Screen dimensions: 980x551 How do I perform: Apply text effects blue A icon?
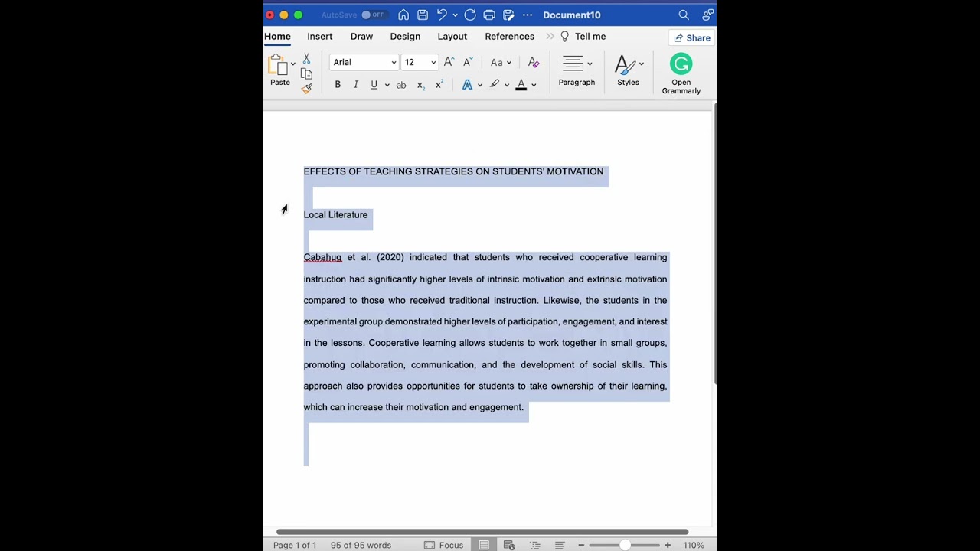click(x=467, y=85)
